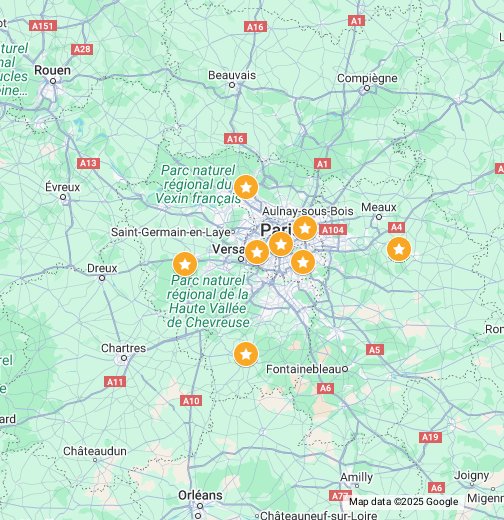Screen dimensions: 504x520
Task: Click the Évreux city label
Action: coord(63,187)
